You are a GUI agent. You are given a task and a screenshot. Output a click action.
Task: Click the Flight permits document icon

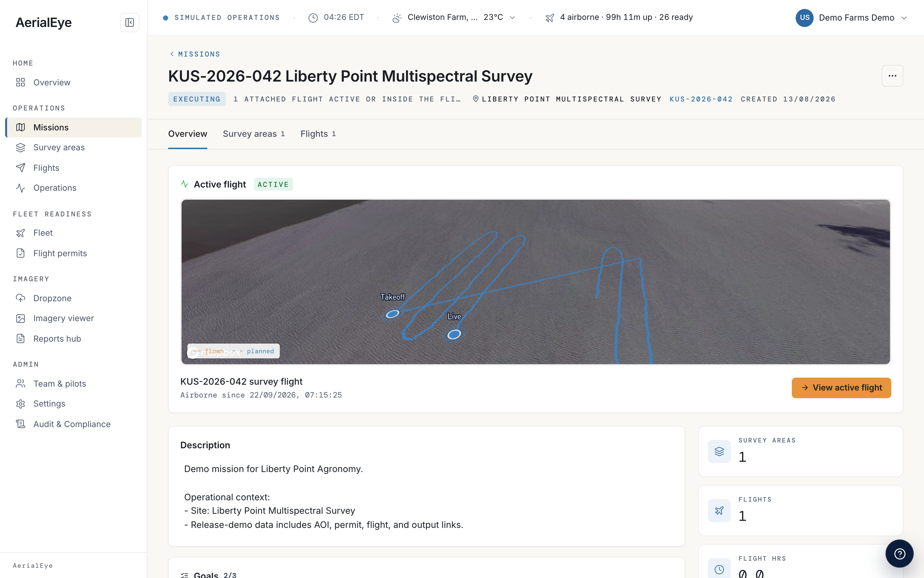21,253
